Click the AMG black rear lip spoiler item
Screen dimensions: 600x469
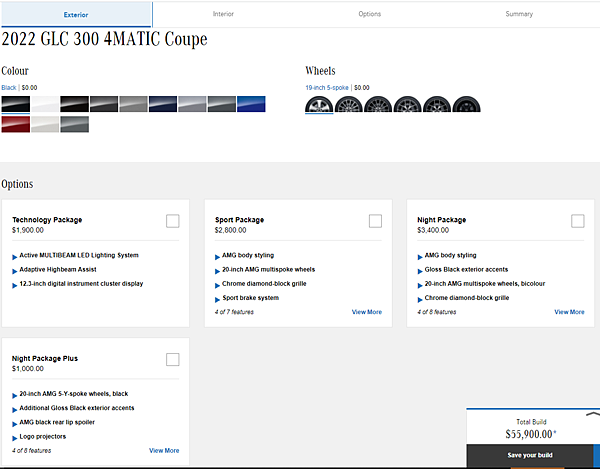click(x=57, y=422)
